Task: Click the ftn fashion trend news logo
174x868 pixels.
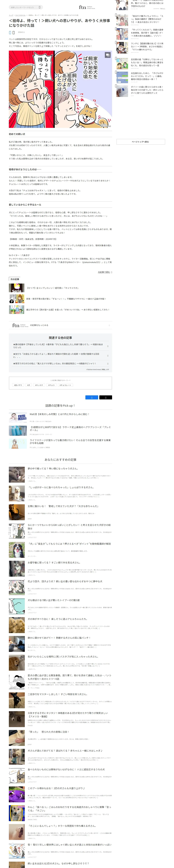Action: click(x=87, y=7)
